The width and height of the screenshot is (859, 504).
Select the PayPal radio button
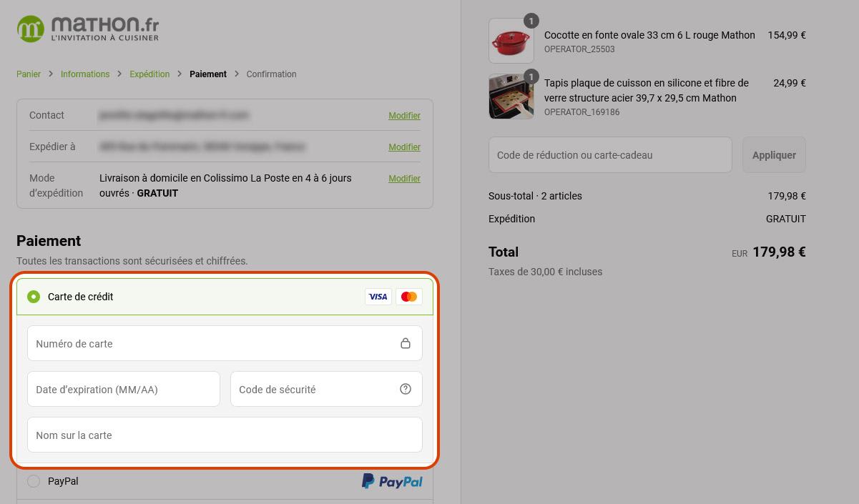click(x=34, y=482)
